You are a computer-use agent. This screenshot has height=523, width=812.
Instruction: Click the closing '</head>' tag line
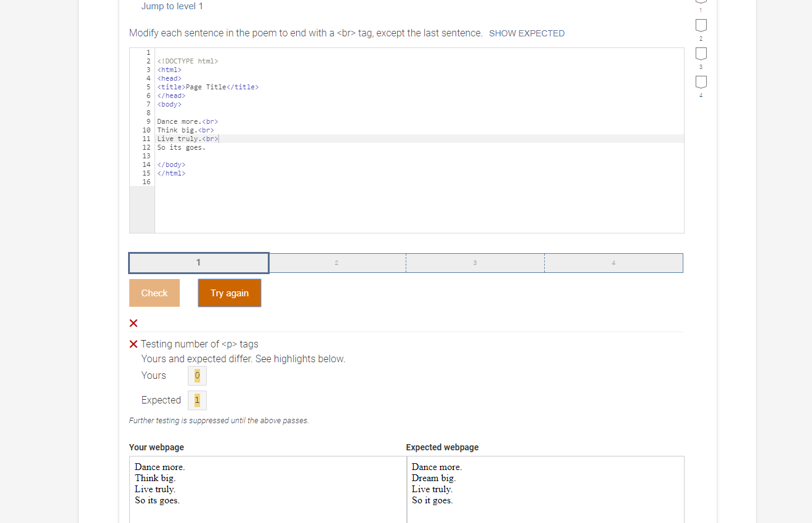click(171, 95)
